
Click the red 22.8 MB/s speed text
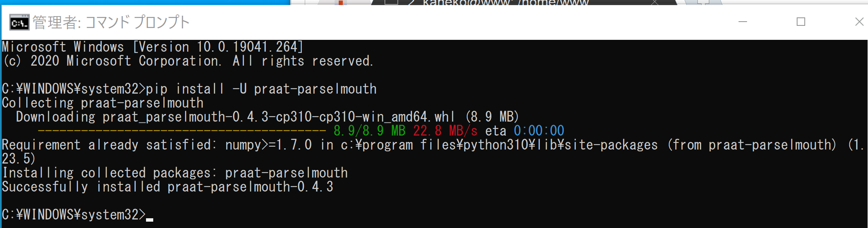445,131
